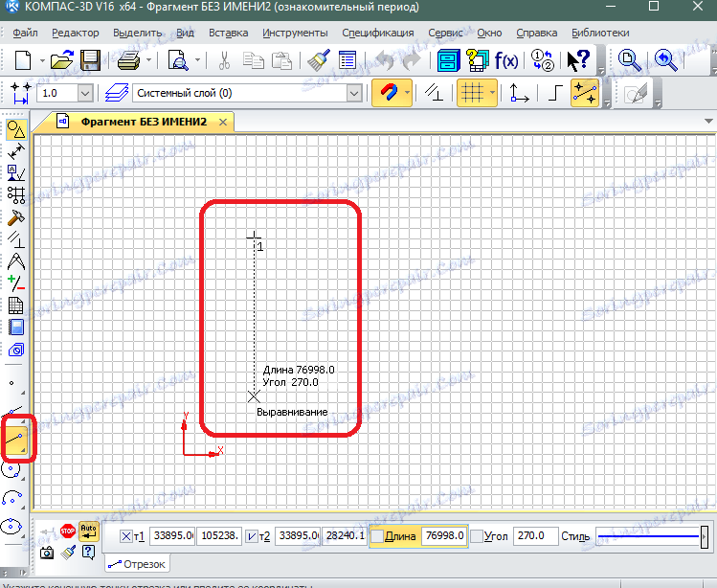Click the remember state camera icon
This screenshot has height=588, width=717.
pos(47,553)
